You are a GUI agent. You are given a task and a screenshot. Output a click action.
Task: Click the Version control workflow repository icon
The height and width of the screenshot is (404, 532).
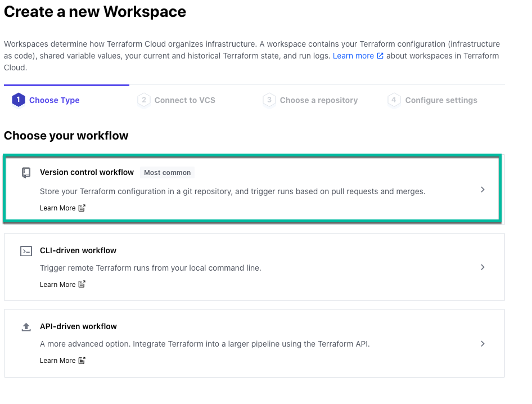pyautogui.click(x=26, y=173)
